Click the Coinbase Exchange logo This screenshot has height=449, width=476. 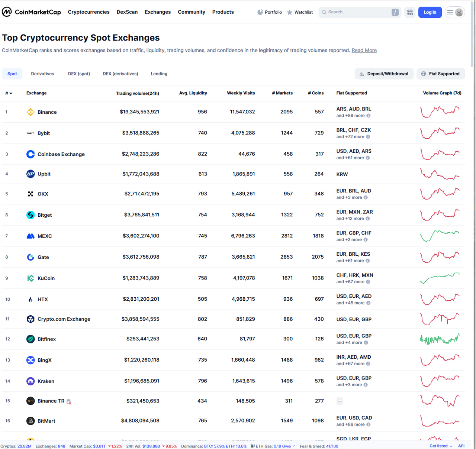tap(30, 154)
